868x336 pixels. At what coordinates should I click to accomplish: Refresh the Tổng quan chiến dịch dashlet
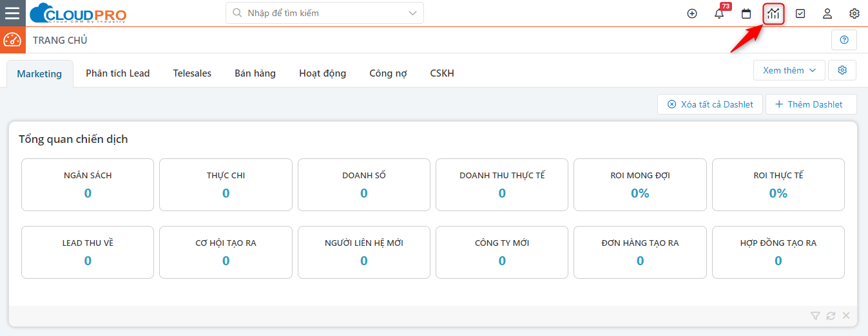[x=831, y=315]
